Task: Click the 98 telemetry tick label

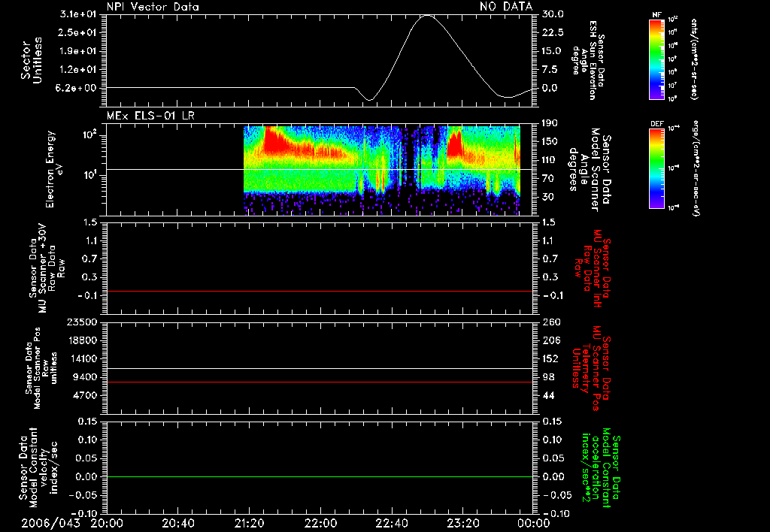Action: 548,377
